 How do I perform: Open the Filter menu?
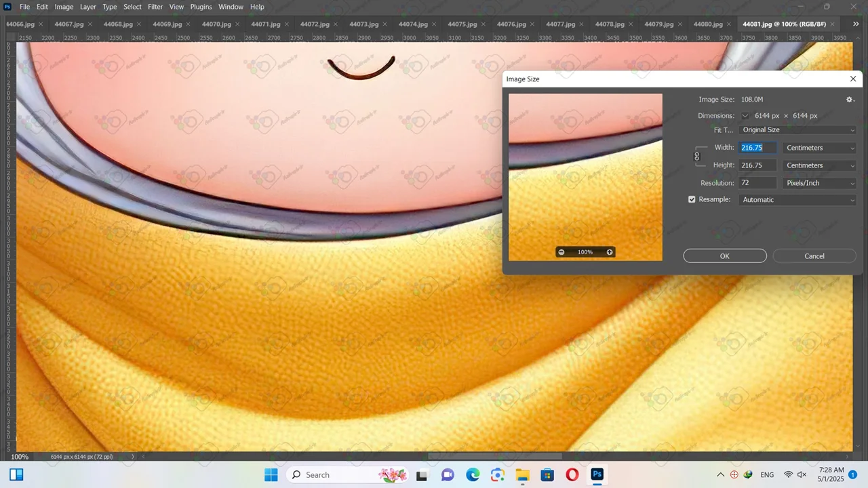tap(155, 7)
